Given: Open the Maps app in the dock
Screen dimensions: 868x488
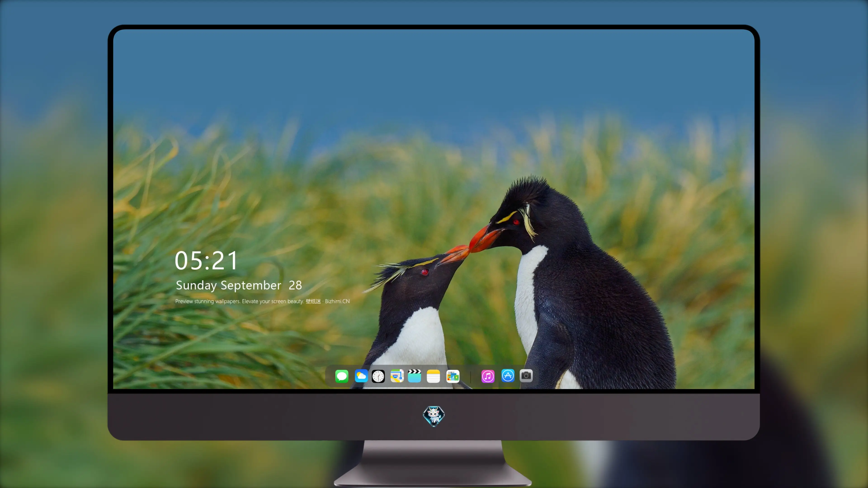Looking at the screenshot, I should point(397,376).
